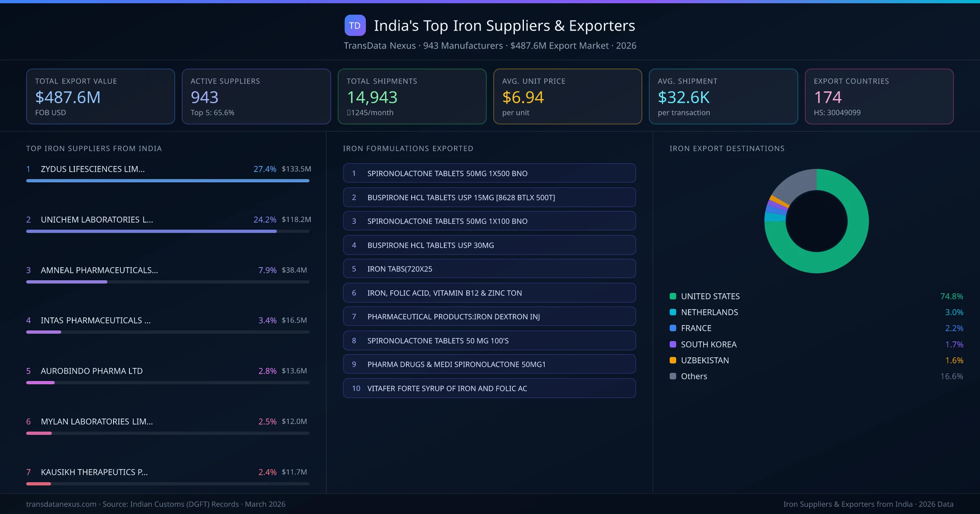Click the Netherlands legend marker
Screen dimensions: 980x514
(672, 312)
